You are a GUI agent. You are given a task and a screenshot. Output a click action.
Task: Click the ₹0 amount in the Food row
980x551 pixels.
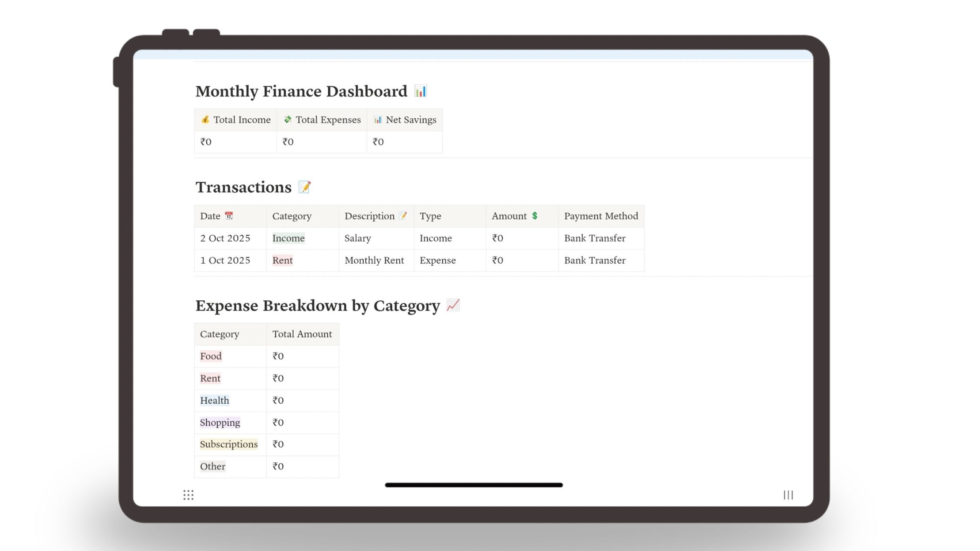tap(278, 356)
